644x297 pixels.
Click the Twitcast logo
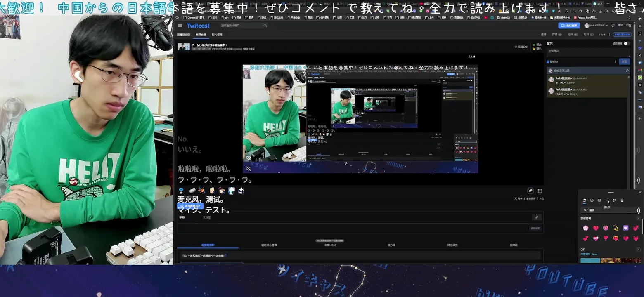tap(198, 26)
